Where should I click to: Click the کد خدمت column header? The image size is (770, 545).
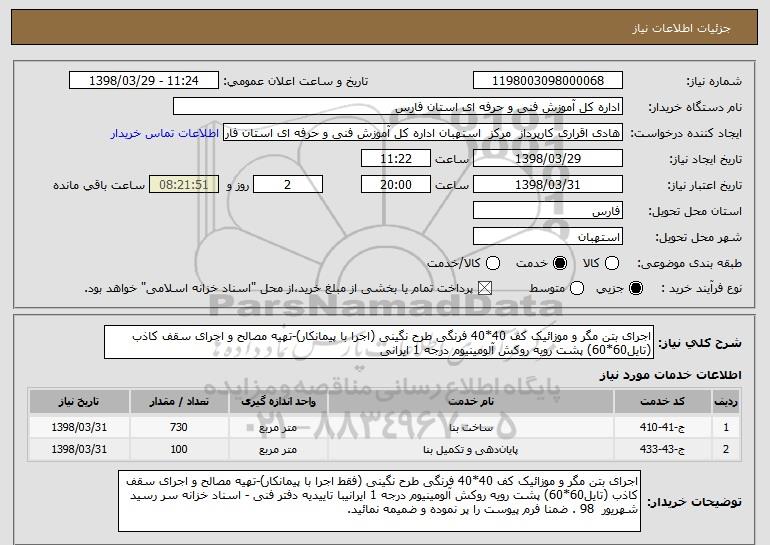(x=662, y=402)
